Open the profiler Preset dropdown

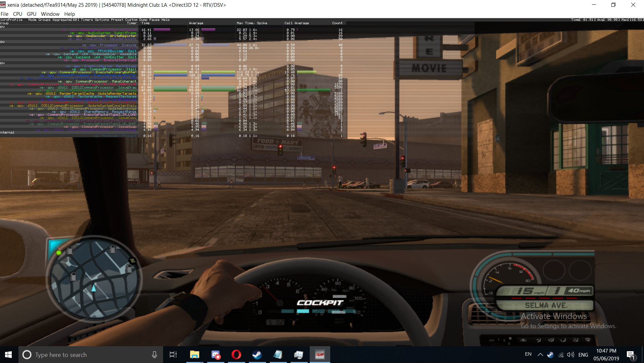pos(117,20)
